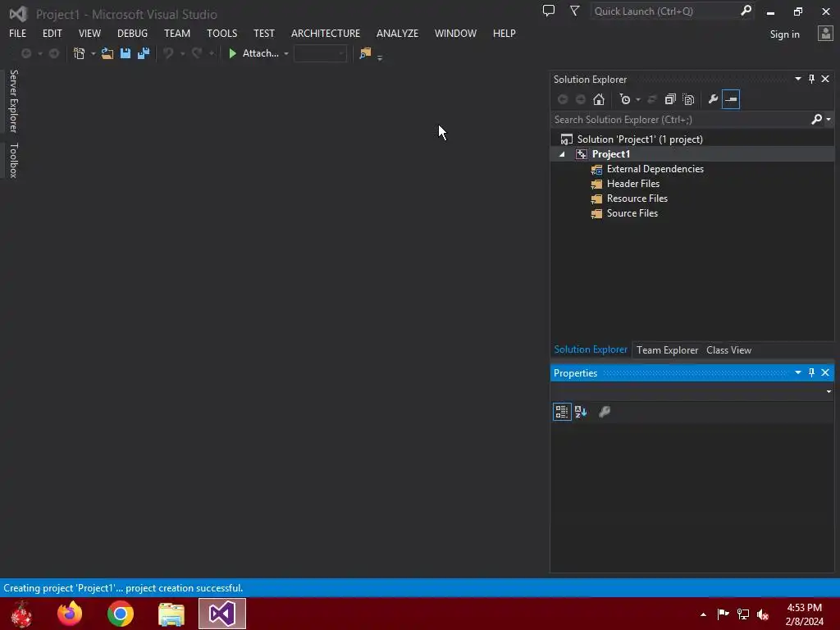
Task: Open File Explorer from the taskbar
Action: click(x=171, y=614)
